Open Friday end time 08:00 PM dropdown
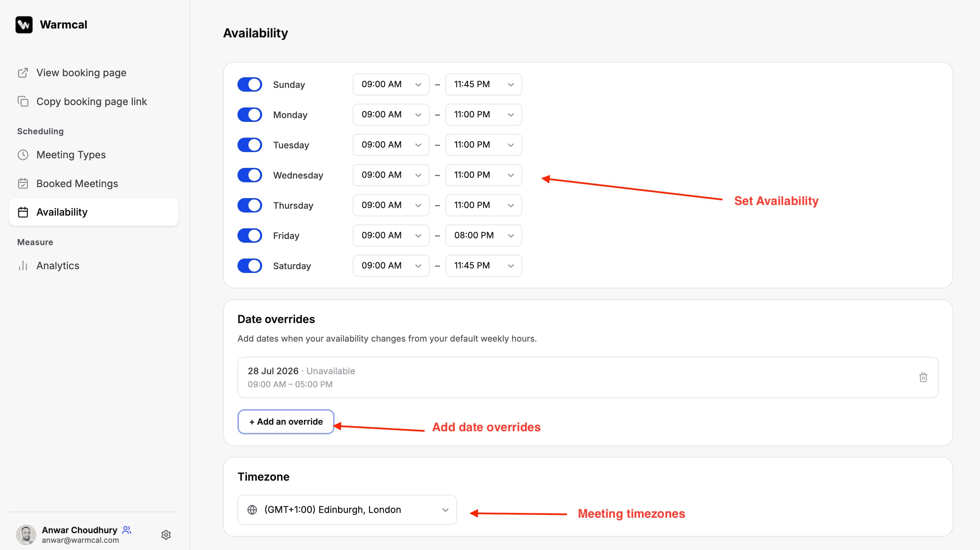 [x=483, y=236]
